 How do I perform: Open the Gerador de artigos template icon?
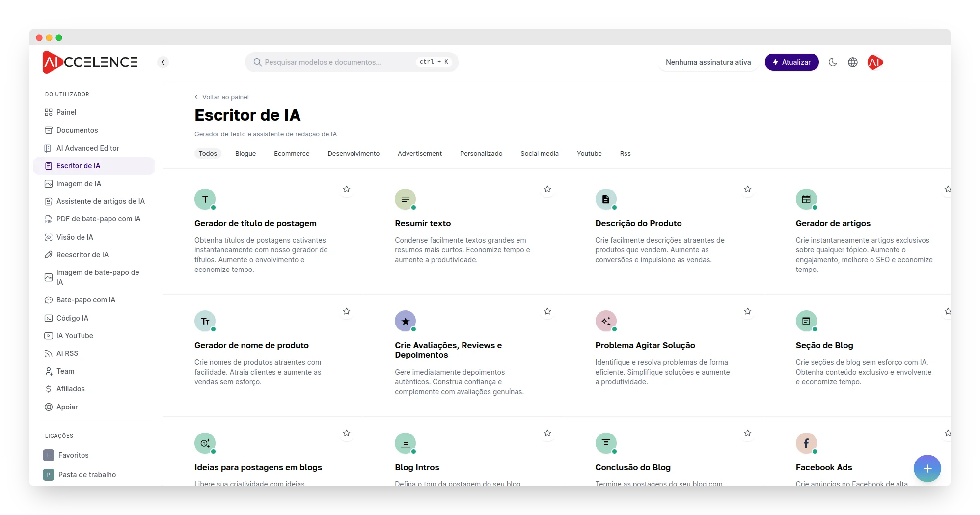click(x=806, y=199)
